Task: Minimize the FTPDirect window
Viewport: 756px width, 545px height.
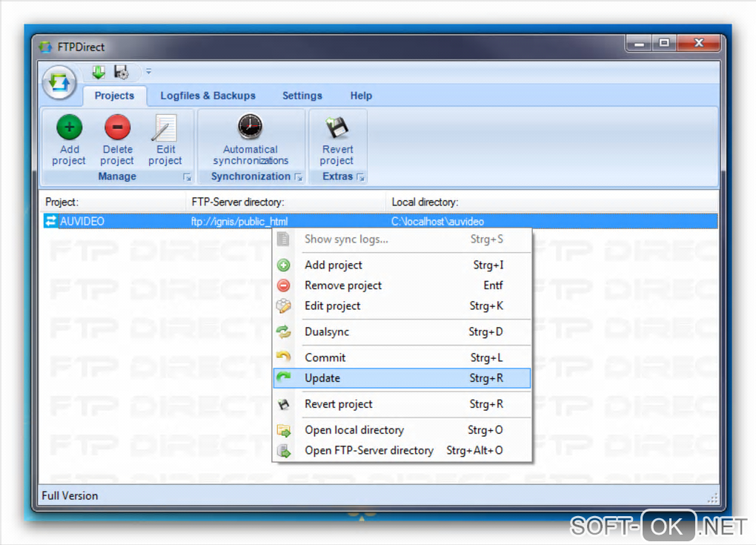Action: [640, 44]
